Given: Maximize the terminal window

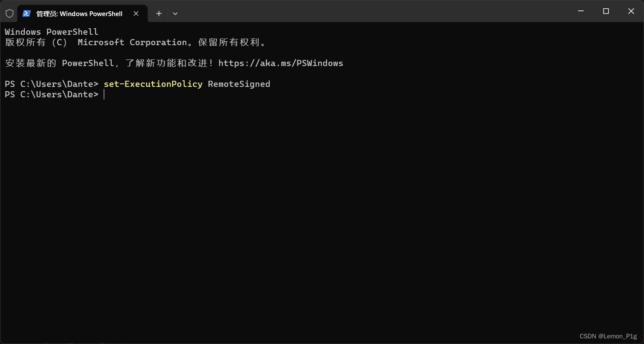Looking at the screenshot, I should click(606, 11).
